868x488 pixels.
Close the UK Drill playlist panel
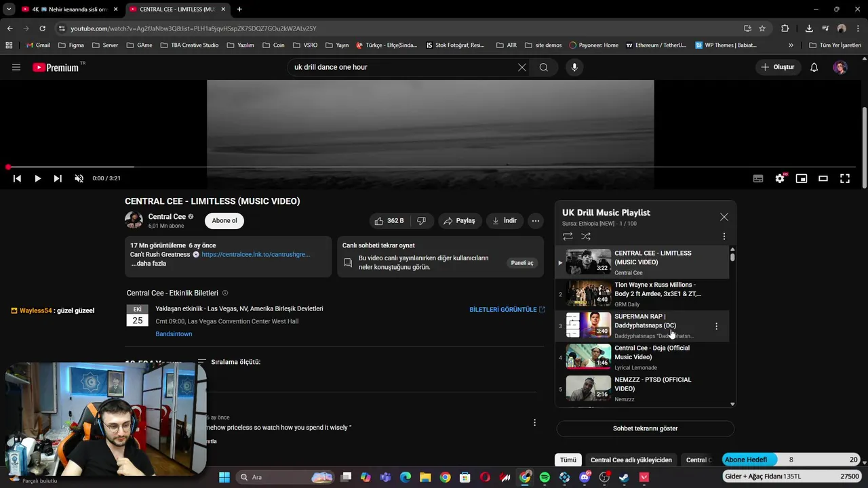click(724, 217)
